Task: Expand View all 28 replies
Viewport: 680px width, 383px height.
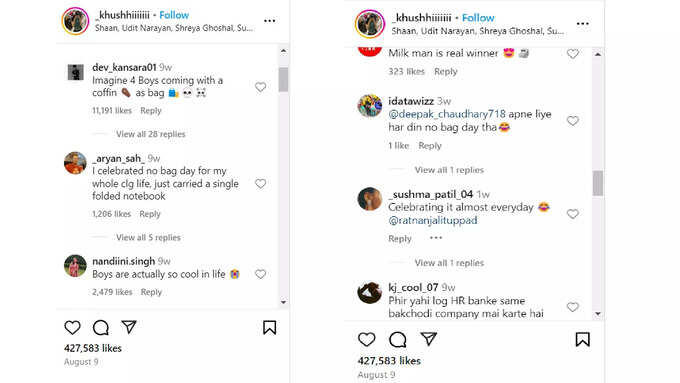Action: (x=150, y=134)
